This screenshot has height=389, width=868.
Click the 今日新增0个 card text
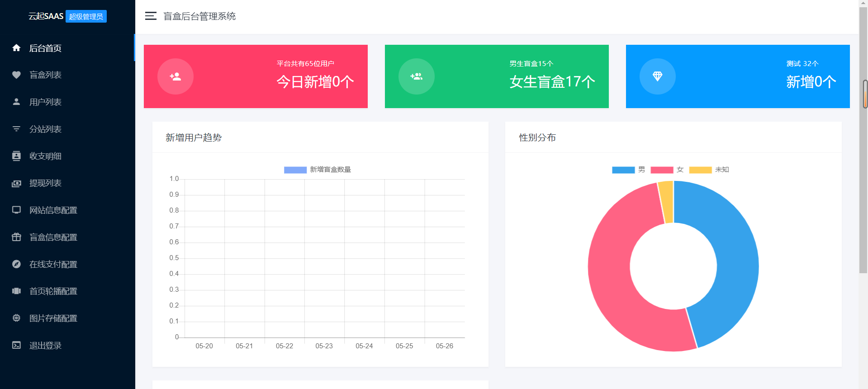[315, 82]
